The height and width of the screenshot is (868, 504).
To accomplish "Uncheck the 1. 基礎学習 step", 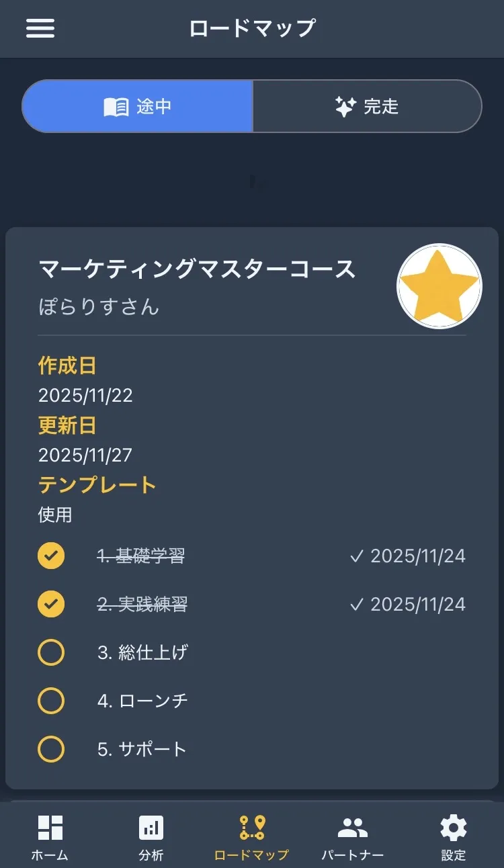I will pyautogui.click(x=51, y=556).
